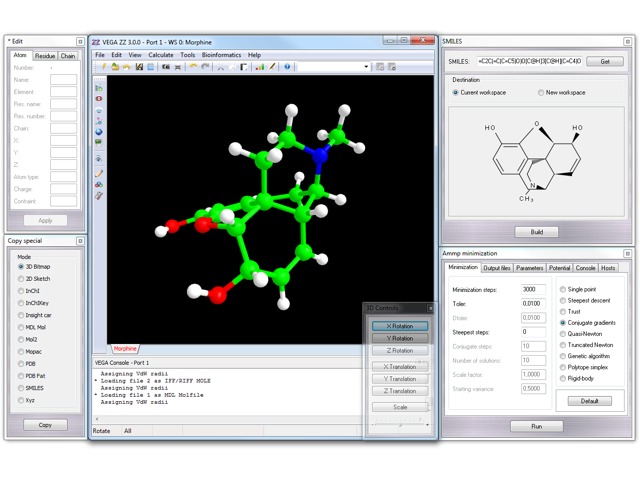Click the paste clipboard toolbar icon
640x480 pixels.
pyautogui.click(x=244, y=67)
